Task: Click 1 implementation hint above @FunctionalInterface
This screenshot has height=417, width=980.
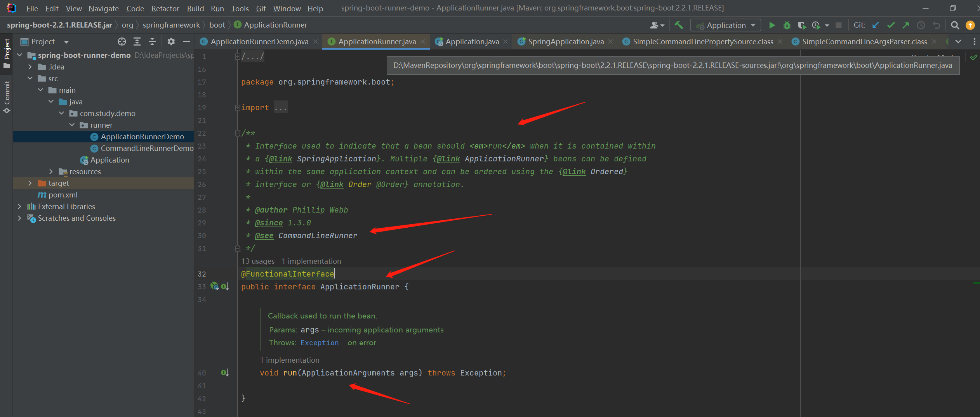Action: [x=311, y=261]
